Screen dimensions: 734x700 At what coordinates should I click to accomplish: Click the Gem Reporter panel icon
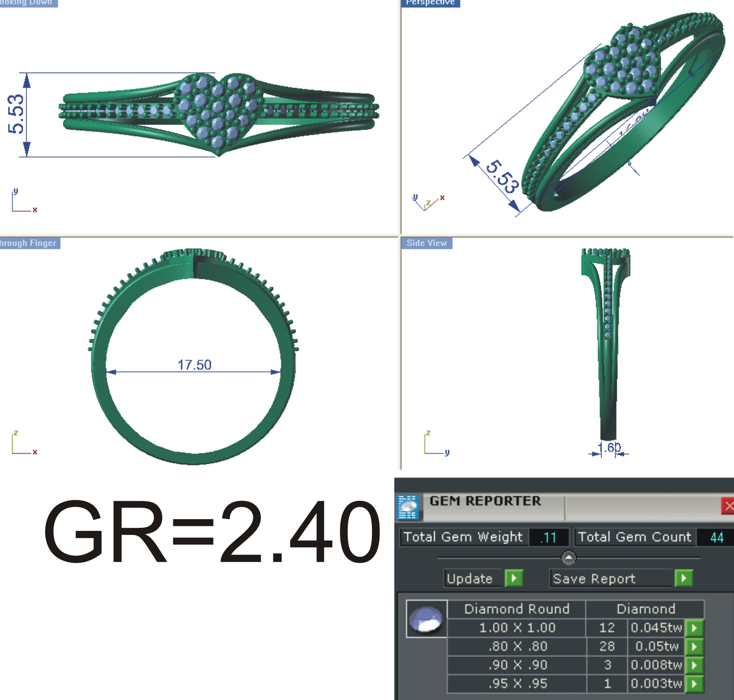click(x=408, y=507)
